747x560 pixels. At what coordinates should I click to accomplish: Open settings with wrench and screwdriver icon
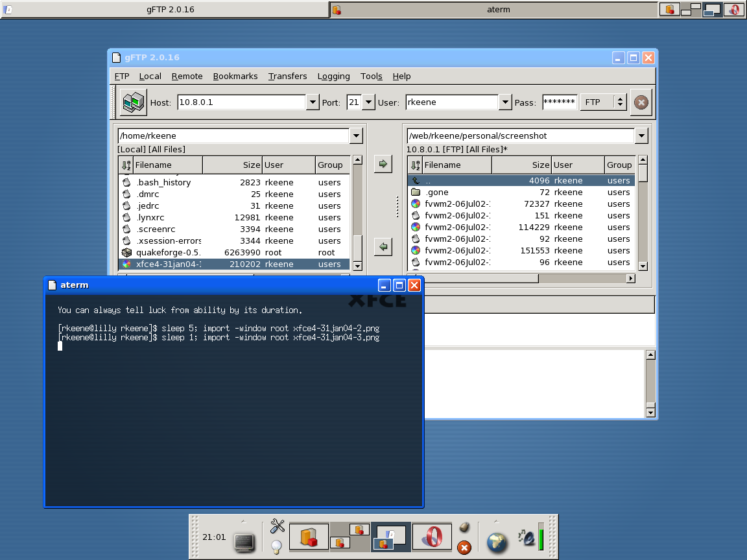[x=278, y=526]
